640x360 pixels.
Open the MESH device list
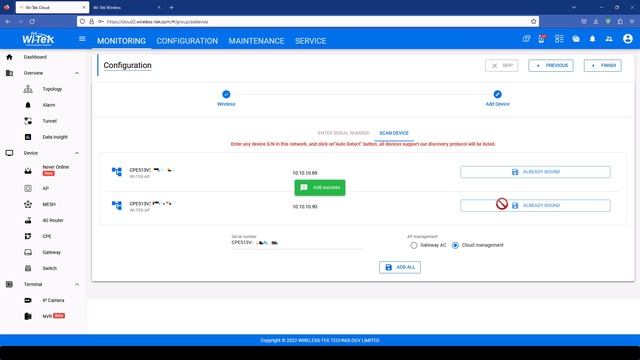(49, 204)
